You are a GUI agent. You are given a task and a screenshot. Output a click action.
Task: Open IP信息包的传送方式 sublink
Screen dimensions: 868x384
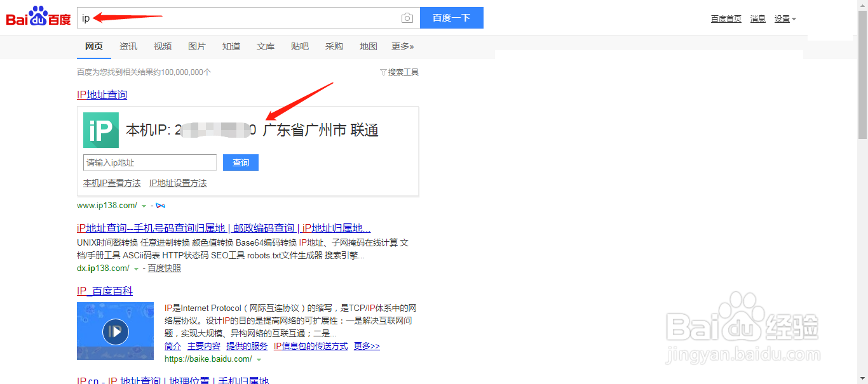311,346
